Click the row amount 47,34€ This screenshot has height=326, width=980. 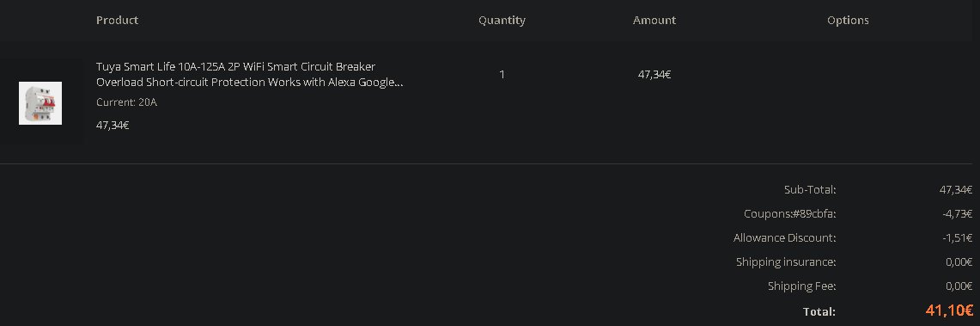click(x=654, y=75)
